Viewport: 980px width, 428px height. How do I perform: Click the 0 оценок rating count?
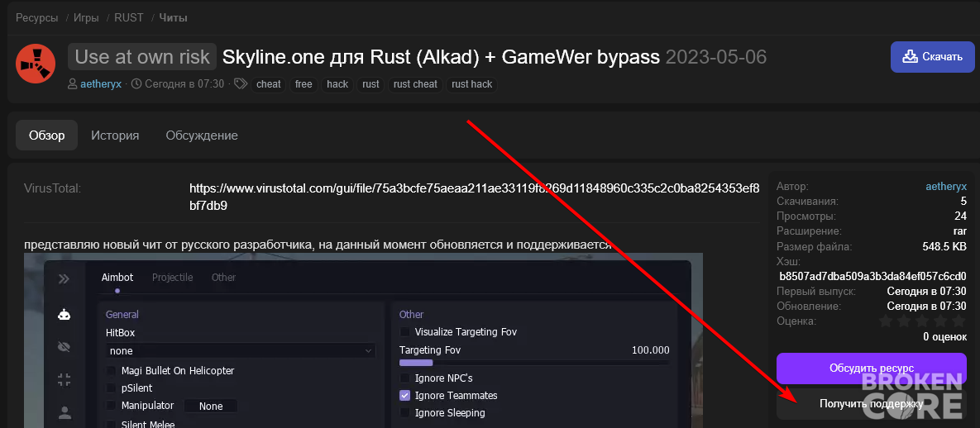[x=944, y=337]
